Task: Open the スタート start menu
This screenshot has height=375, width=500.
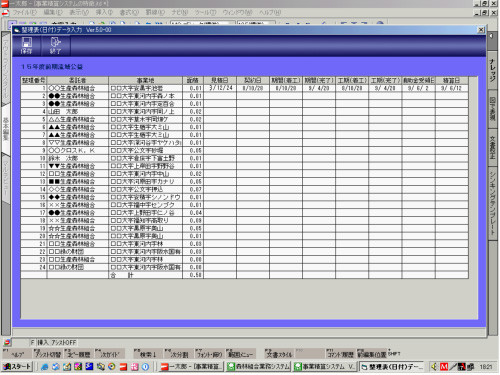Action: click(x=17, y=367)
